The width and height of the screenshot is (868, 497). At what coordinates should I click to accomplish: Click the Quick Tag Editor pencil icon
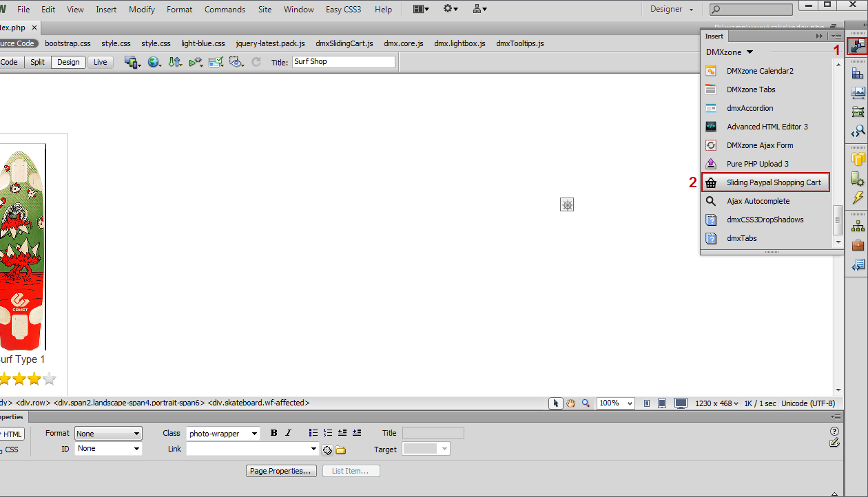835,443
